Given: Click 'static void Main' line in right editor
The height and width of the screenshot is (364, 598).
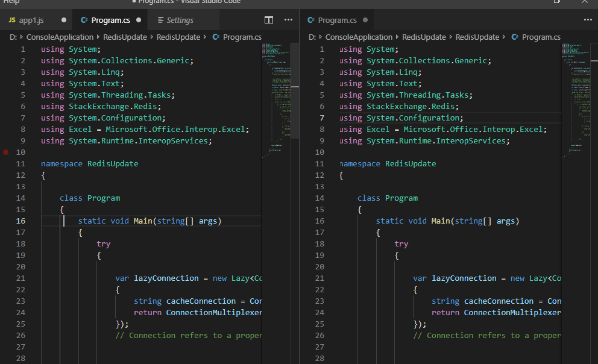Looking at the screenshot, I should 447,221.
